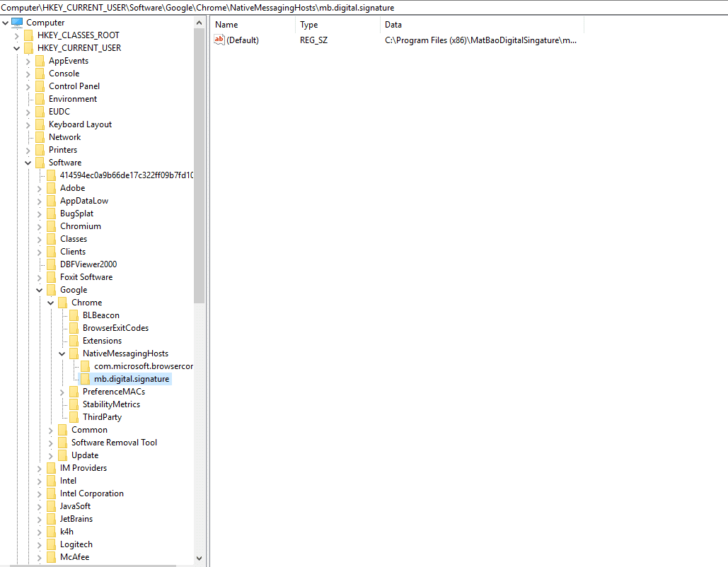Click the Computer icon at tree root
The height and width of the screenshot is (567, 728).
17,23
